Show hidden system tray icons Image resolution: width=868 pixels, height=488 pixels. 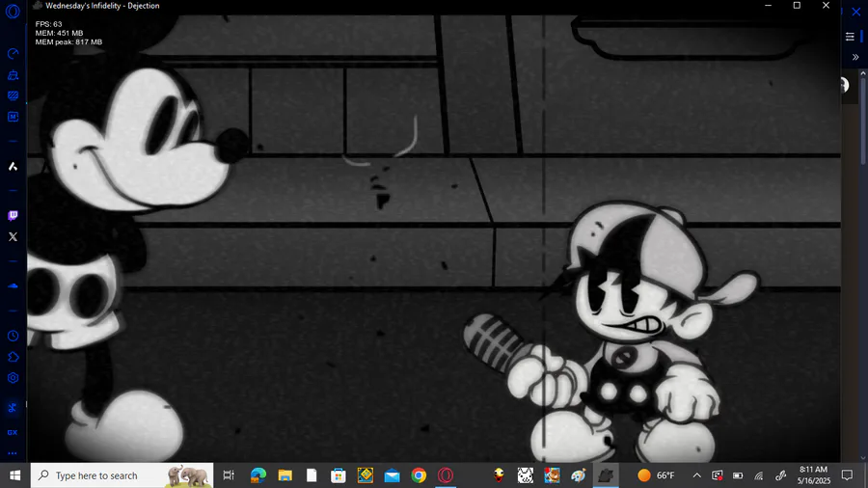click(x=697, y=475)
